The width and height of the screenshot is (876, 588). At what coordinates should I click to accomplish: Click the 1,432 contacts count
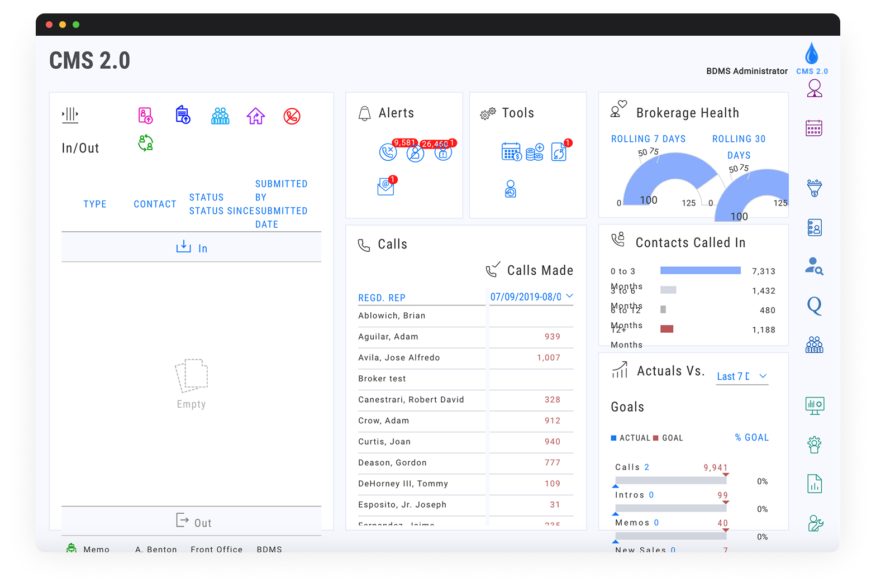(764, 291)
